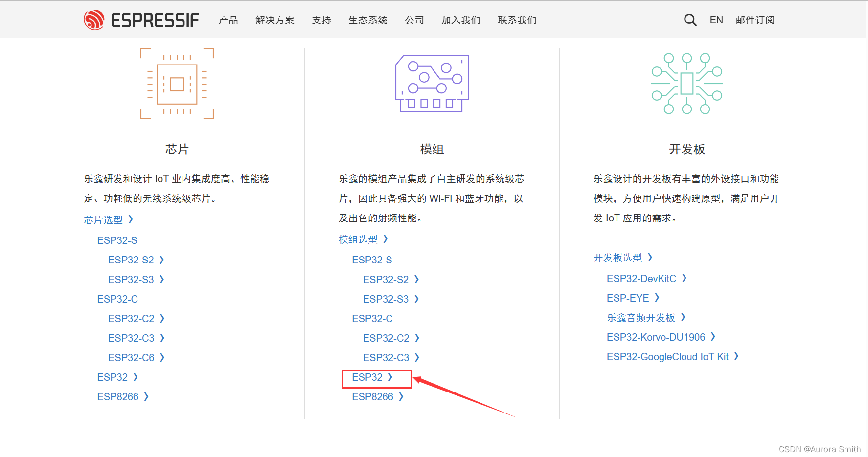Open ESP8266 link under 模组
Screen dimensions: 868x457
378,396
